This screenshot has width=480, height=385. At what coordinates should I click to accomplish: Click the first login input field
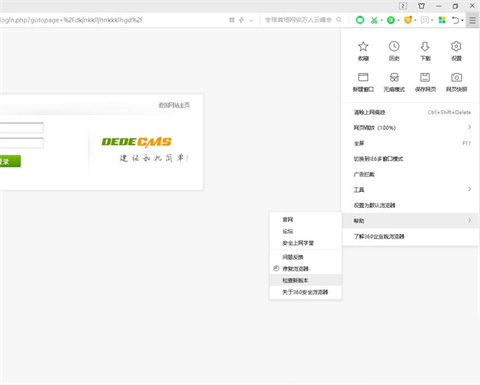(x=21, y=128)
